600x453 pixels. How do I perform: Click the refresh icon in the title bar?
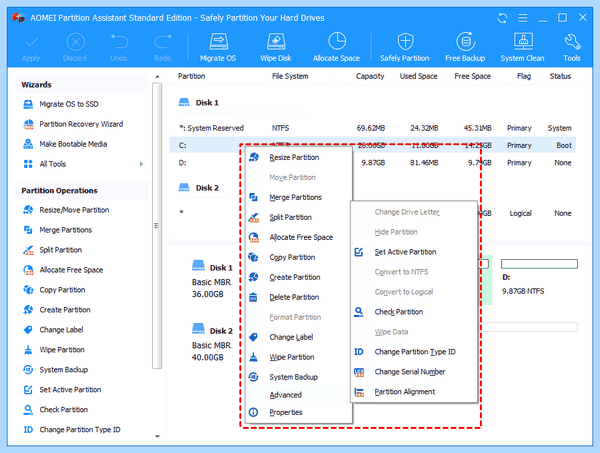tap(502, 18)
